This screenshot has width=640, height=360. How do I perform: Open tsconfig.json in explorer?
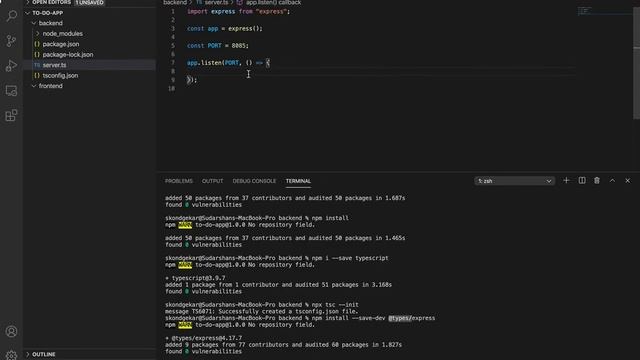click(x=60, y=76)
